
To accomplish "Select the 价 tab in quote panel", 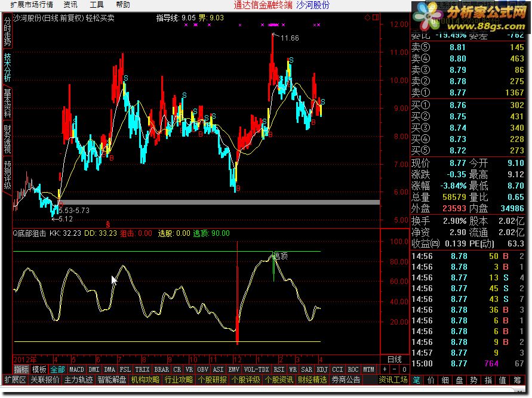I will coord(431,380).
